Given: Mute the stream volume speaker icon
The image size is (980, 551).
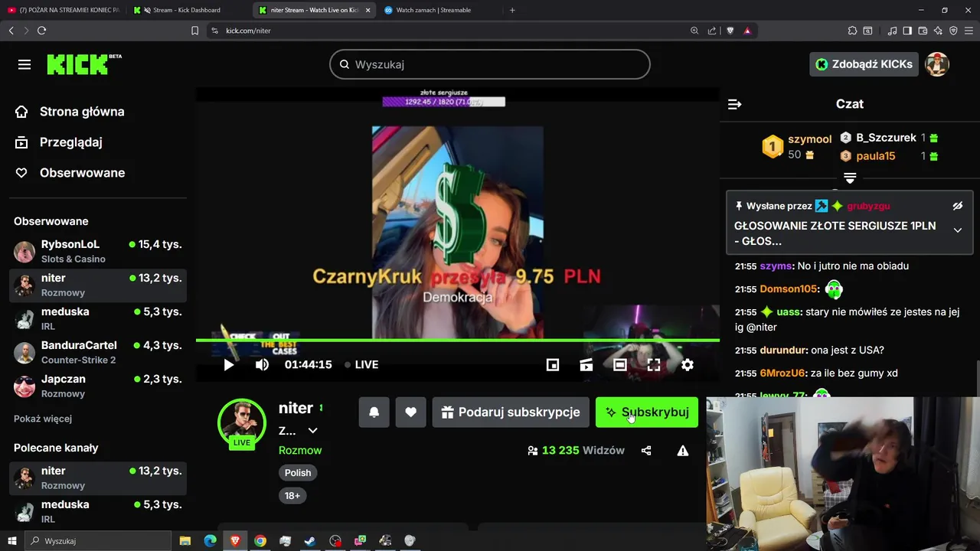Looking at the screenshot, I should tap(262, 365).
